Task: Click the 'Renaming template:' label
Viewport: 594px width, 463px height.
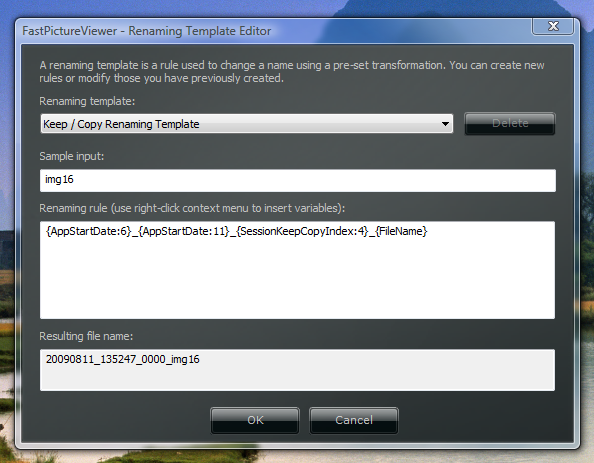Action: click(x=87, y=102)
